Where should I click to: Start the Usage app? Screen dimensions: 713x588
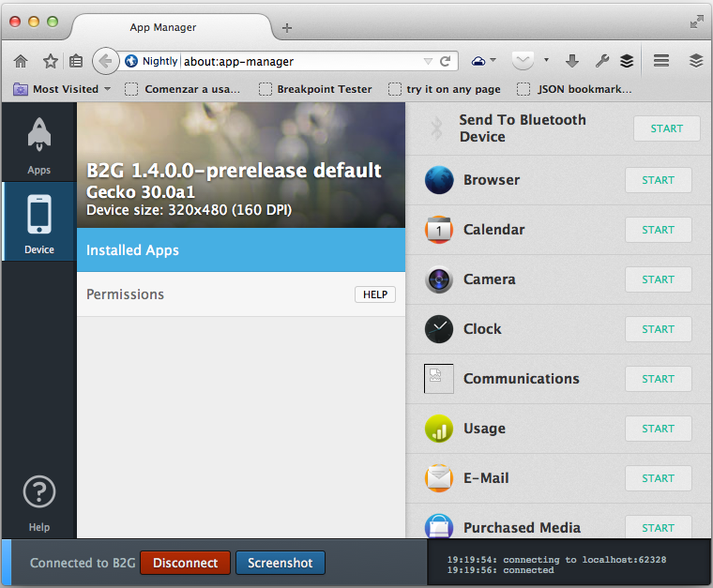[659, 429]
